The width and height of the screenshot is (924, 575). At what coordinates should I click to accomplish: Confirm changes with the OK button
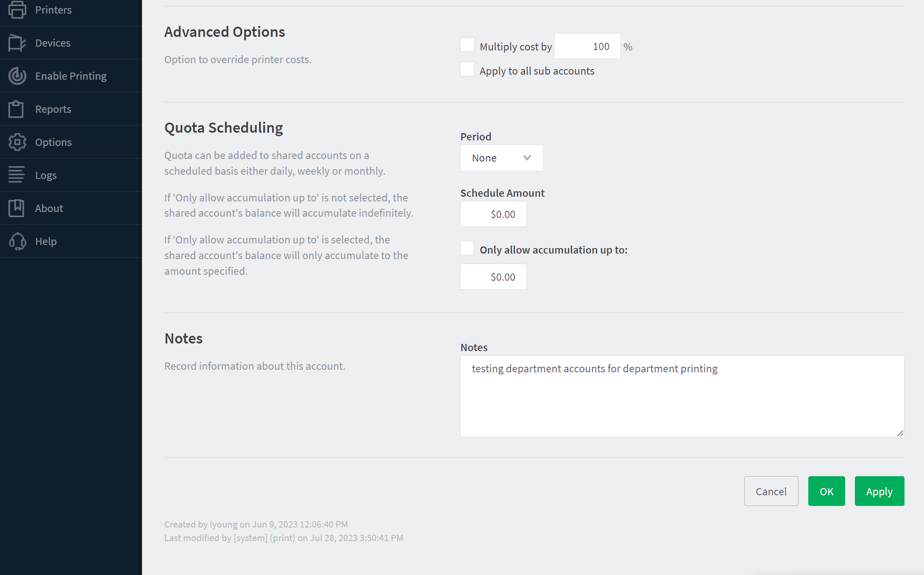827,491
